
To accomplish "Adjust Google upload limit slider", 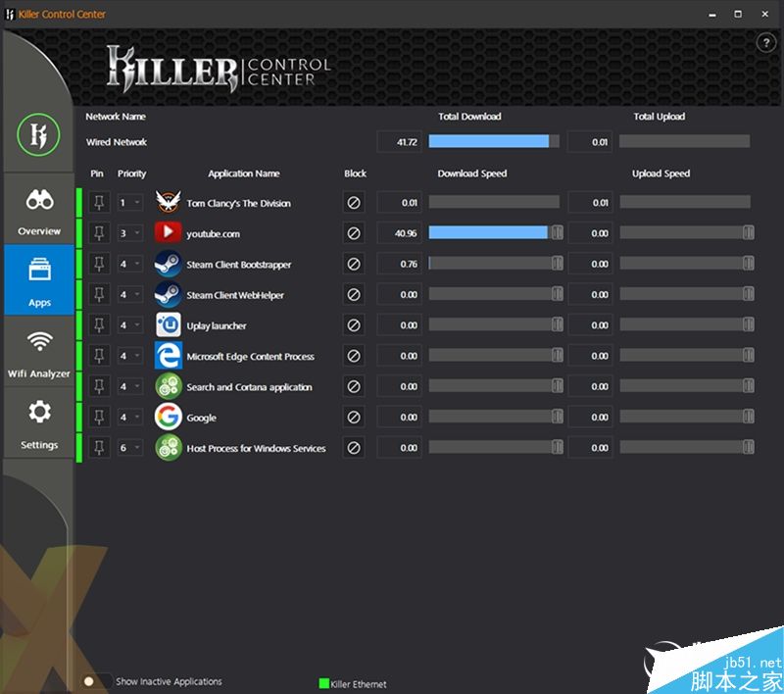I will click(x=748, y=417).
